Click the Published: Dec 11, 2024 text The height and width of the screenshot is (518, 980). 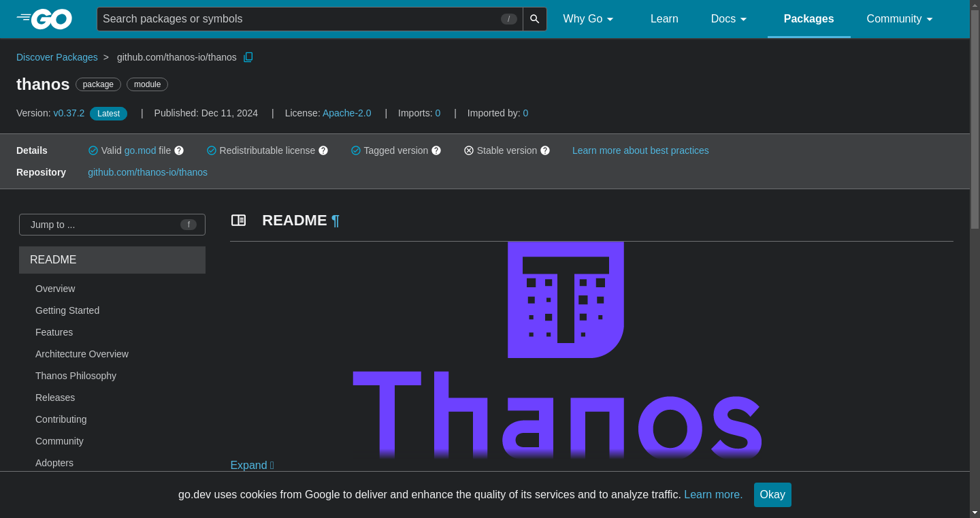[x=206, y=113]
